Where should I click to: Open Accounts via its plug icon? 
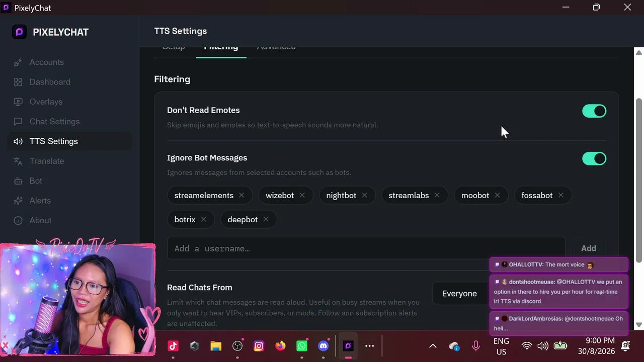click(18, 62)
